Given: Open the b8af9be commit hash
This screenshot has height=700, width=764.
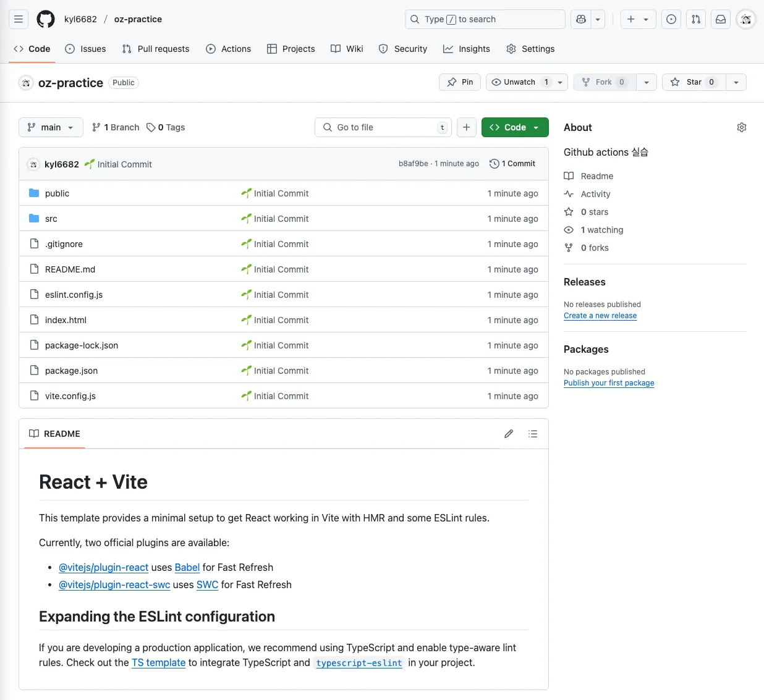Looking at the screenshot, I should (414, 164).
